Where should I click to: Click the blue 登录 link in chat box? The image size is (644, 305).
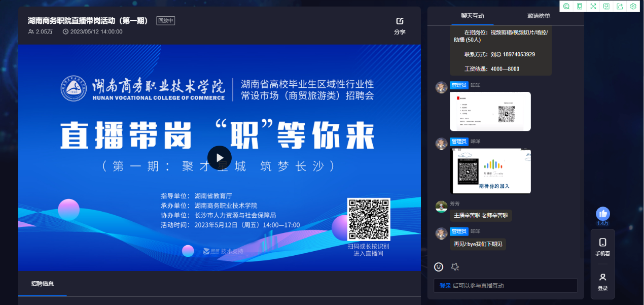[445, 286]
